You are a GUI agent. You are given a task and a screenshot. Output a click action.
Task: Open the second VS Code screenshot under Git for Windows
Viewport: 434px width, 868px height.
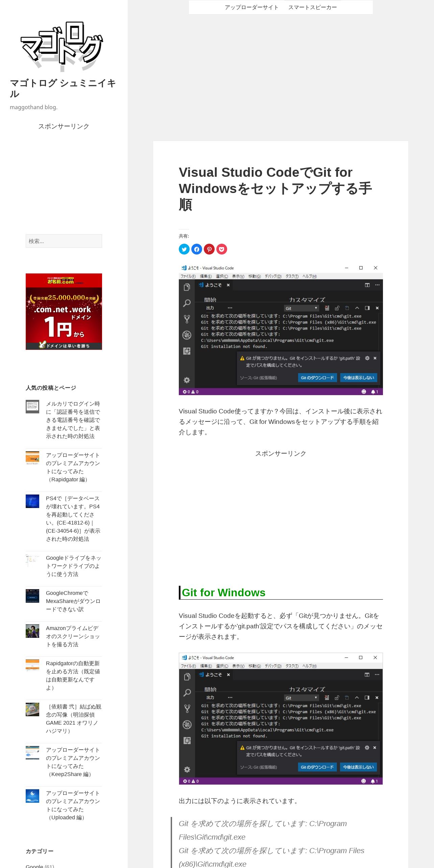pyautogui.click(x=281, y=719)
